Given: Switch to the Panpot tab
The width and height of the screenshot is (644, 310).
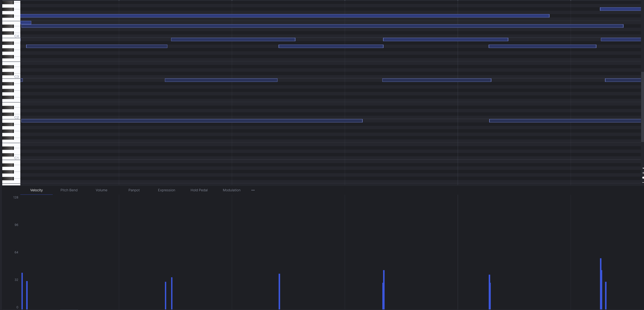Looking at the screenshot, I should [x=134, y=190].
